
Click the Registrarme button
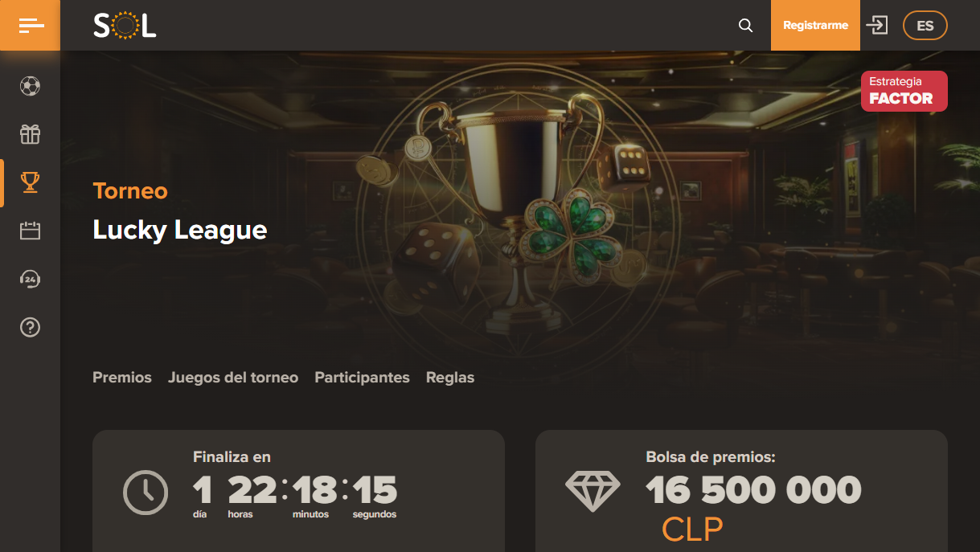(x=815, y=25)
